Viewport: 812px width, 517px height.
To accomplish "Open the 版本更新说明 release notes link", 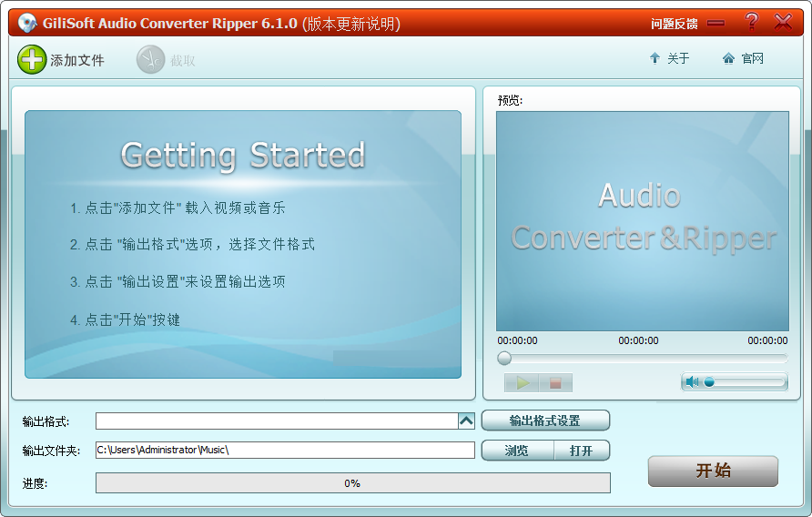I will (351, 24).
